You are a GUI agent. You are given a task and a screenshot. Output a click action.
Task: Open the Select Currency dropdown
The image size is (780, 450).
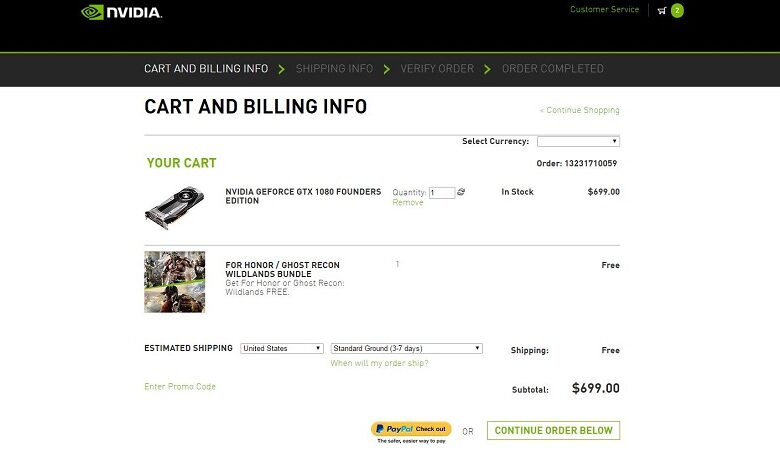579,141
